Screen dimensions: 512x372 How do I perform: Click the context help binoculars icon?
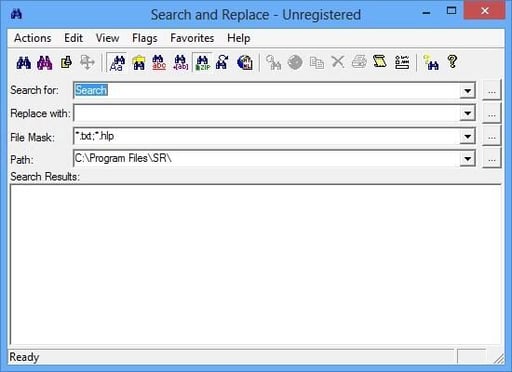[x=431, y=62]
